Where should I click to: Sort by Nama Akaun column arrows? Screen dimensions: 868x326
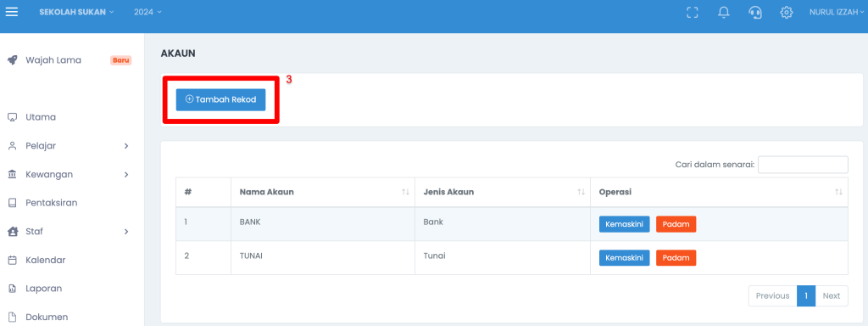click(405, 192)
